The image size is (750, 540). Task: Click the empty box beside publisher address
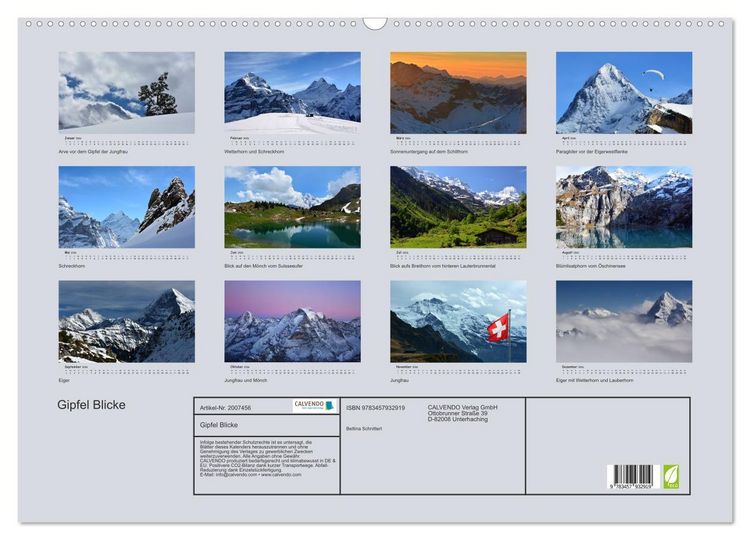point(607,445)
